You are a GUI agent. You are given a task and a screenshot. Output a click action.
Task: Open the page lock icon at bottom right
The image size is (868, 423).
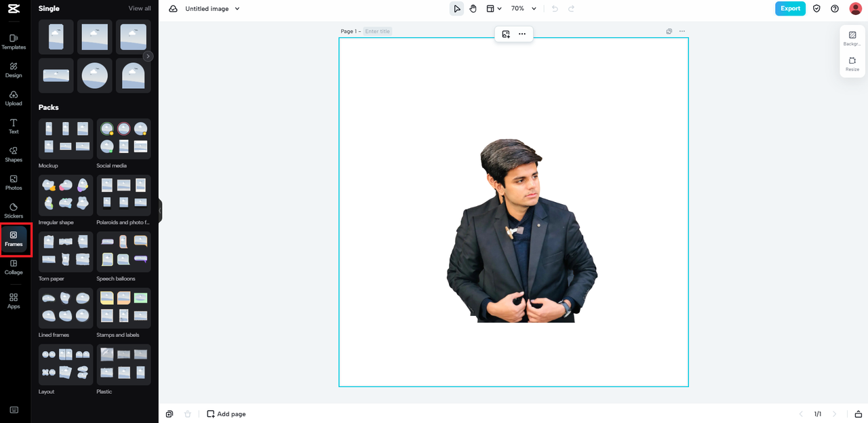coord(859,414)
